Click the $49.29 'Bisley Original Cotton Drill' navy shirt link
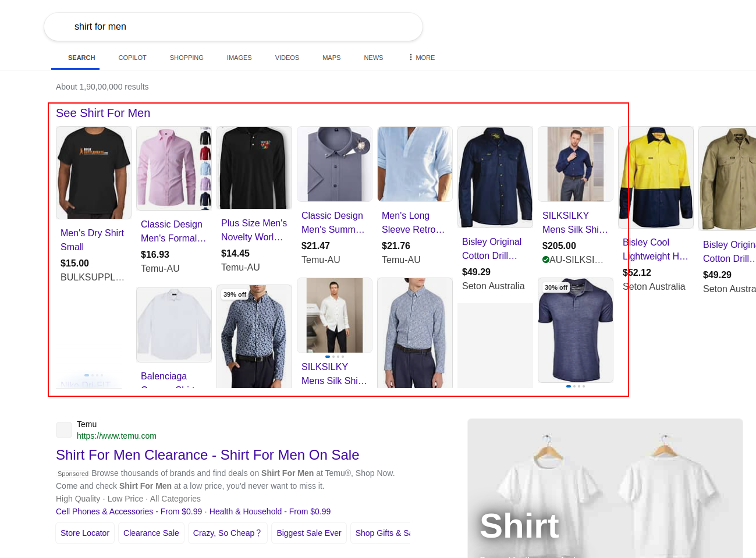 tap(492, 248)
